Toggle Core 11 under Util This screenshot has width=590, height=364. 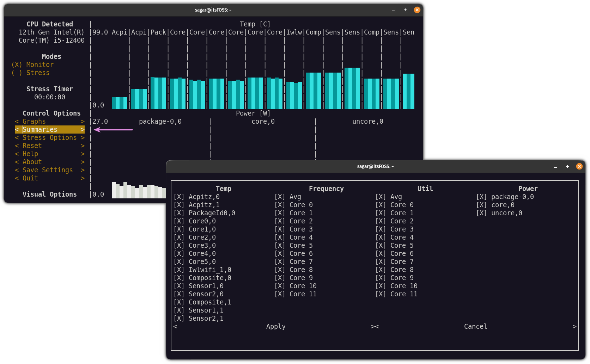(x=381, y=294)
